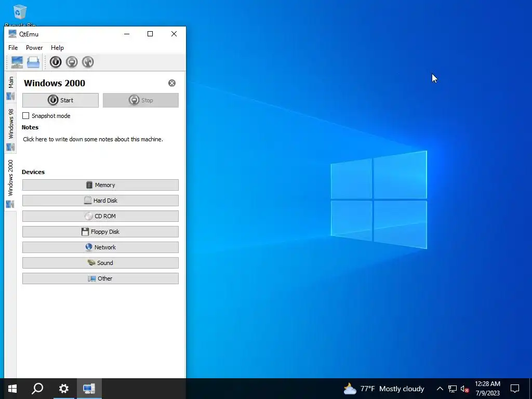
Task: Close the Windows 2000 machine tab
Action: tap(172, 83)
